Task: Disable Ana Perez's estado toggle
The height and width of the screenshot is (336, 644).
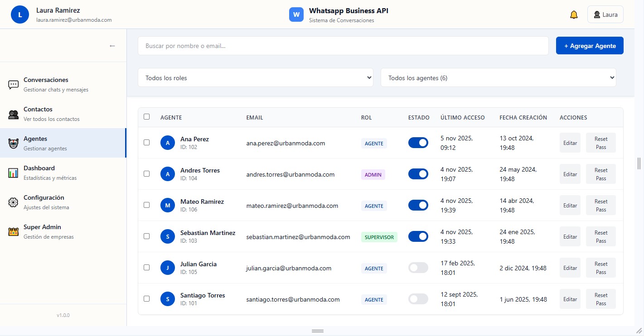Action: tap(418, 143)
